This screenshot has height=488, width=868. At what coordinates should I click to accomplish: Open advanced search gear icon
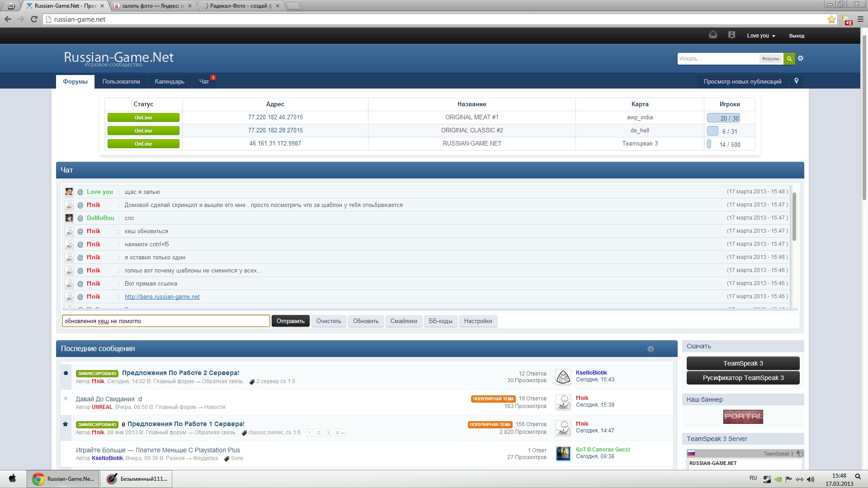[801, 58]
